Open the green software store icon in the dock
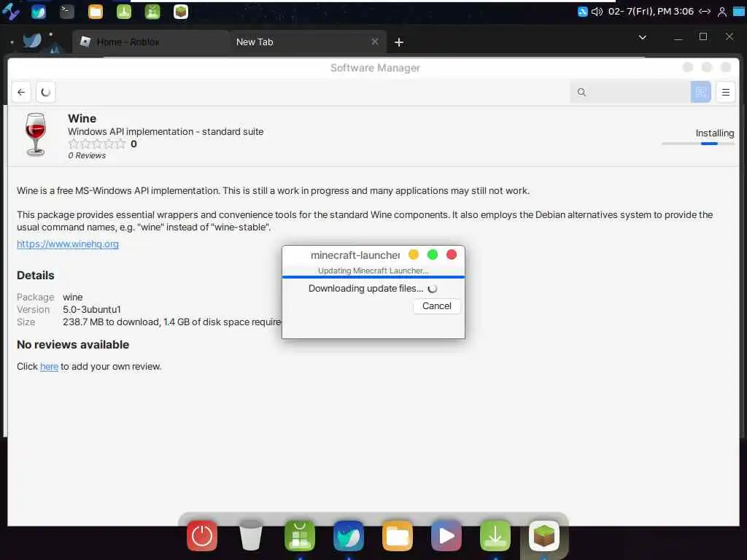The width and height of the screenshot is (747, 560). [x=300, y=536]
